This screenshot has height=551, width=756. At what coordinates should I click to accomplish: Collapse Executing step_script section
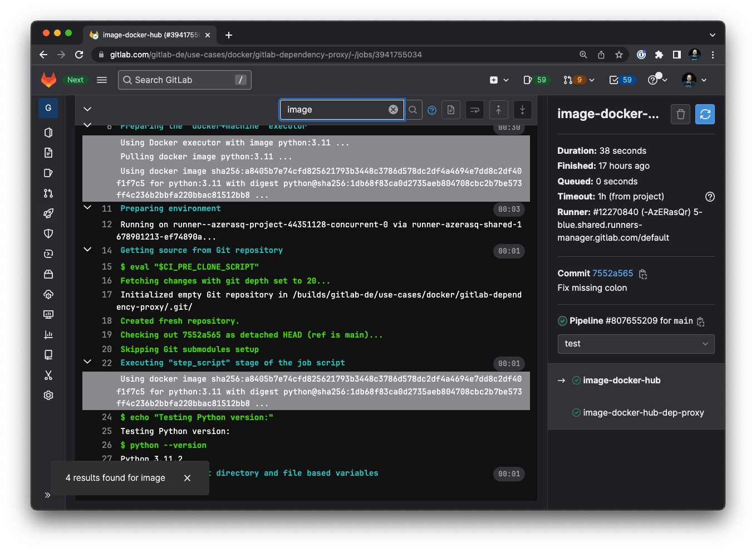click(87, 362)
